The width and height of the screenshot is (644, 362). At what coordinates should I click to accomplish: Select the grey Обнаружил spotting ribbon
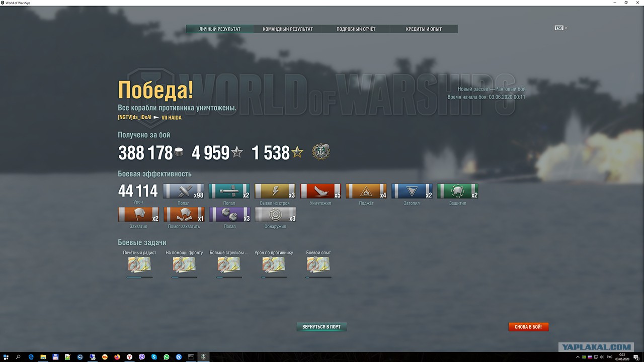[275, 215]
